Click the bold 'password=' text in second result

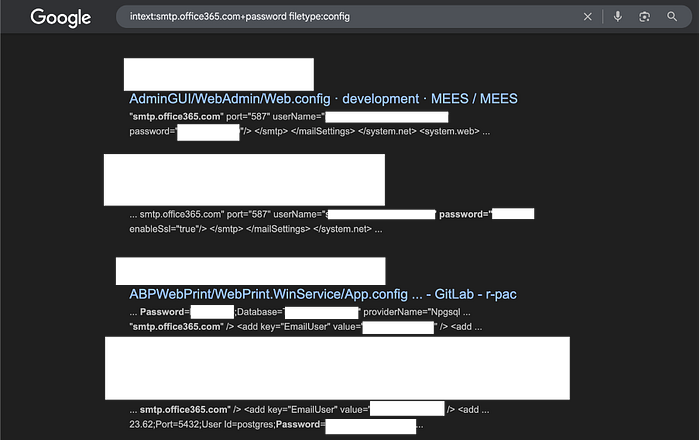click(x=465, y=215)
